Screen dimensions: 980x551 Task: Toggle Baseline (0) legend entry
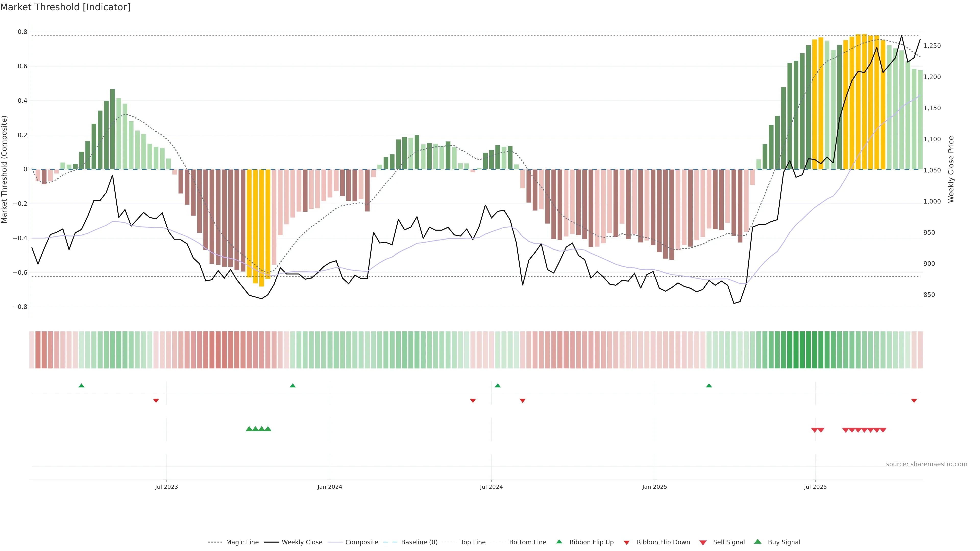coord(419,542)
